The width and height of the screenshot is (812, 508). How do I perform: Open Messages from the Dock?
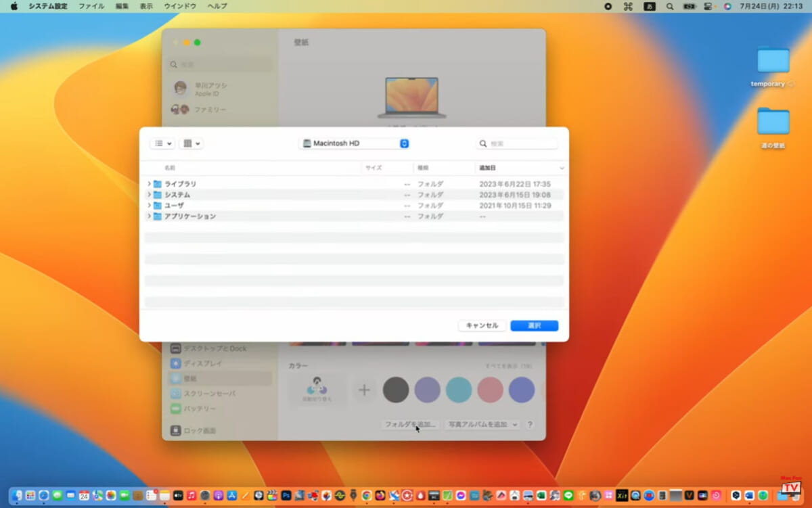click(58, 496)
